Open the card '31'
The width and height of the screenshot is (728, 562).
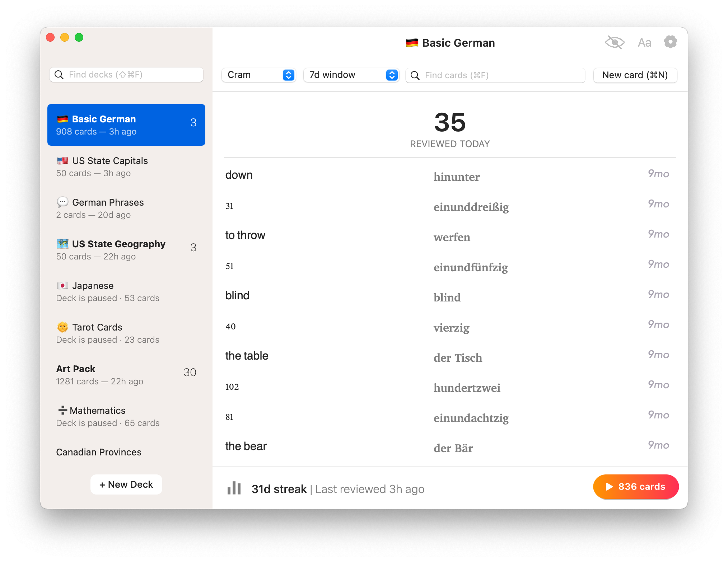(229, 206)
